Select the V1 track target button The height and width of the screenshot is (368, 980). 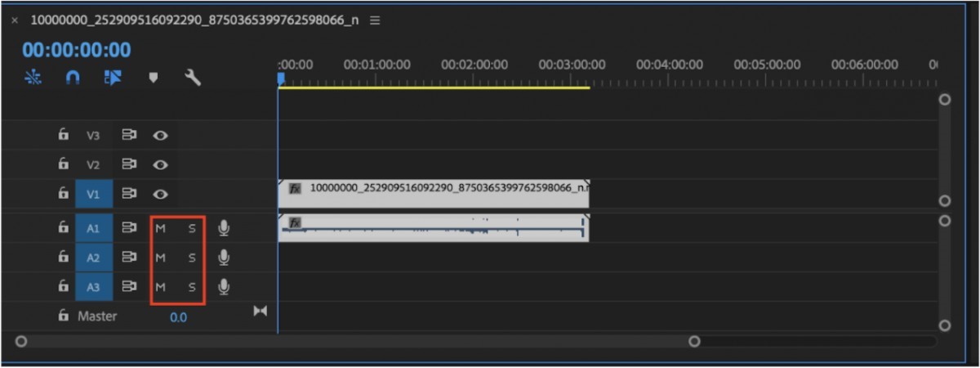tap(93, 195)
